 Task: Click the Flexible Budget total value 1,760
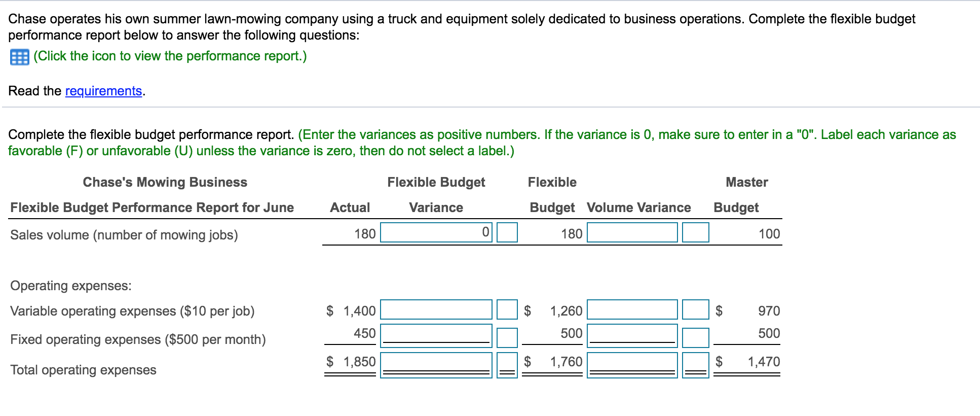pos(567,362)
